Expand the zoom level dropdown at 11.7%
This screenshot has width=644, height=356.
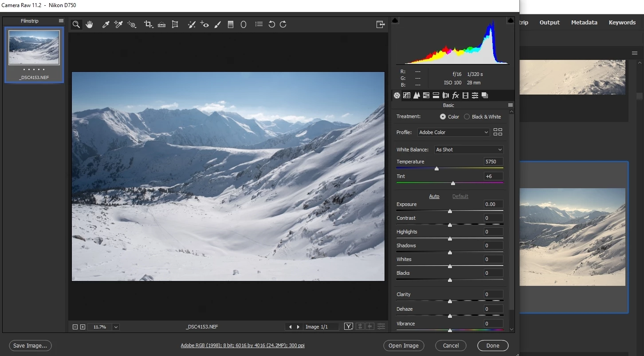click(x=116, y=327)
